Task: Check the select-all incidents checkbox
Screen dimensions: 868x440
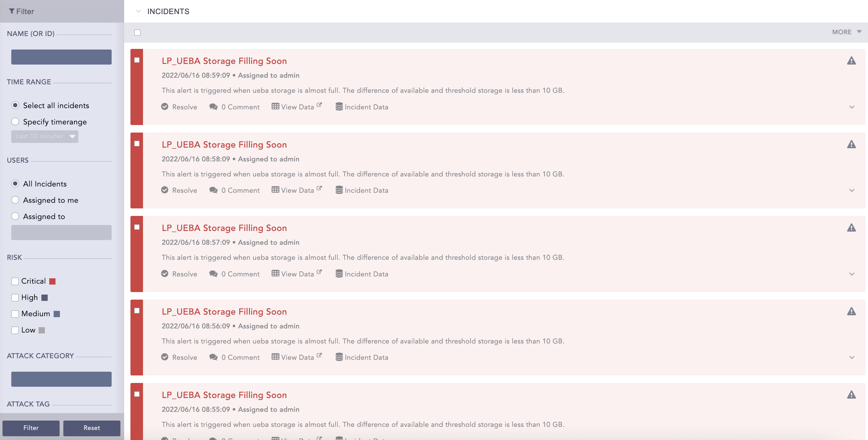Action: click(x=137, y=32)
